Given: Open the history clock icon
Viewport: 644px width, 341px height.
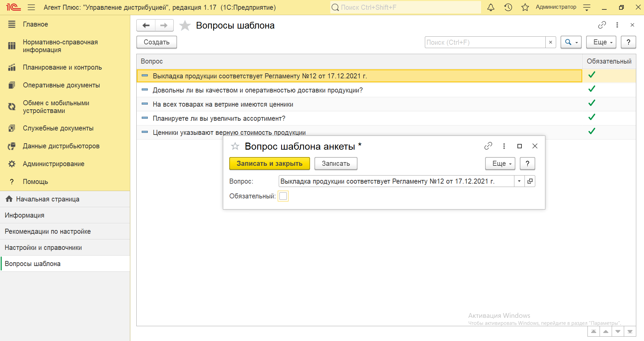Looking at the screenshot, I should coord(508,7).
